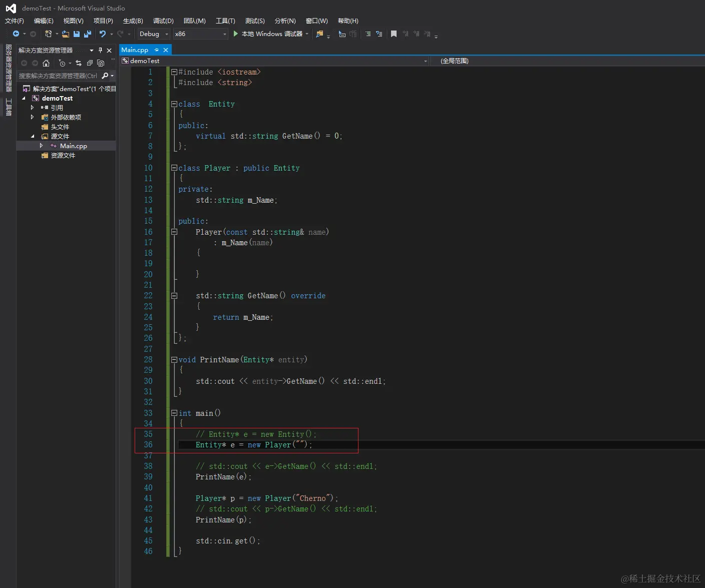Open the 生成(B) menu
This screenshot has height=588, width=705.
[133, 21]
